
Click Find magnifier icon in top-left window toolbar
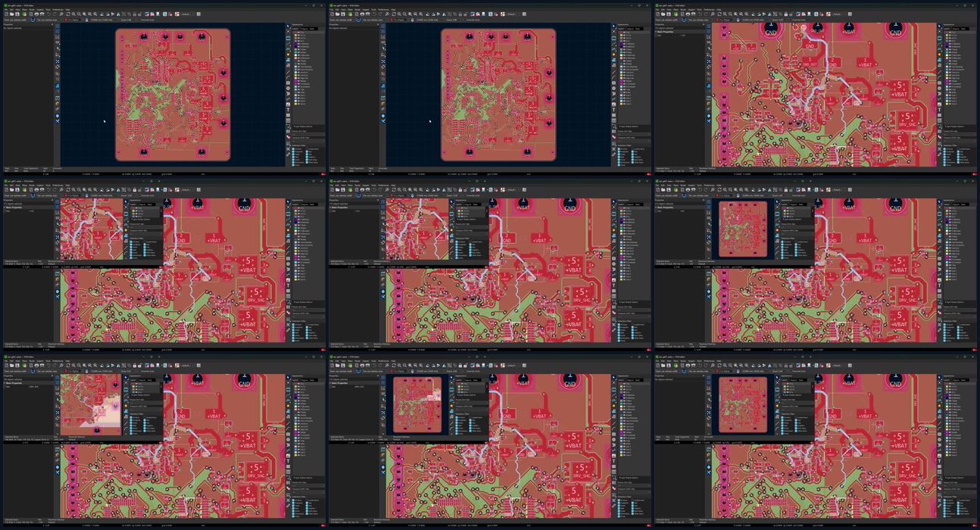(61, 14)
